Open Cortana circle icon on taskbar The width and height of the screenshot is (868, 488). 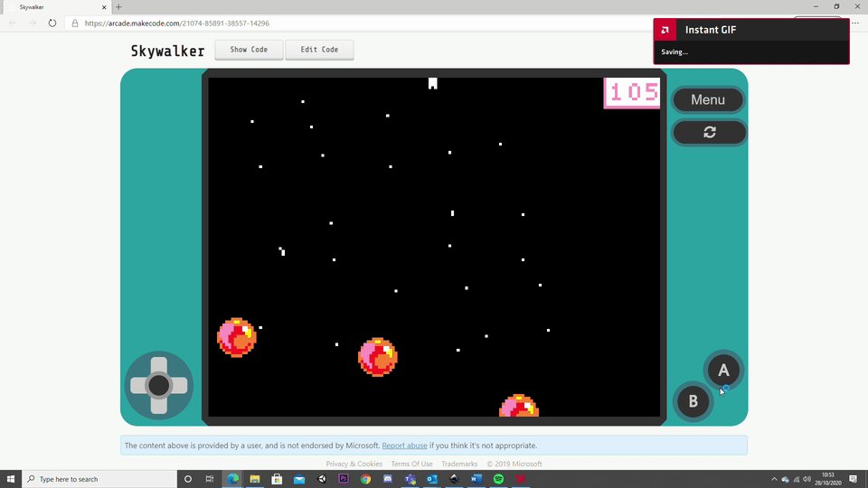(188, 479)
